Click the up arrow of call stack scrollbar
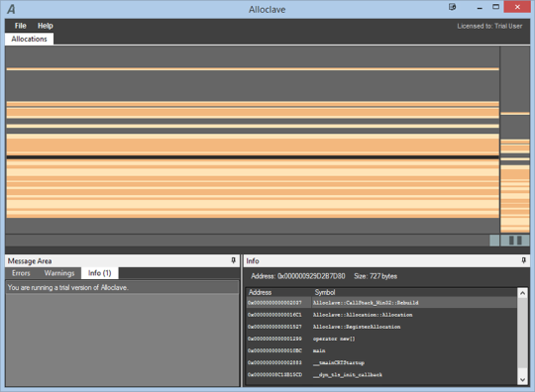This screenshot has width=535, height=392. [x=522, y=293]
